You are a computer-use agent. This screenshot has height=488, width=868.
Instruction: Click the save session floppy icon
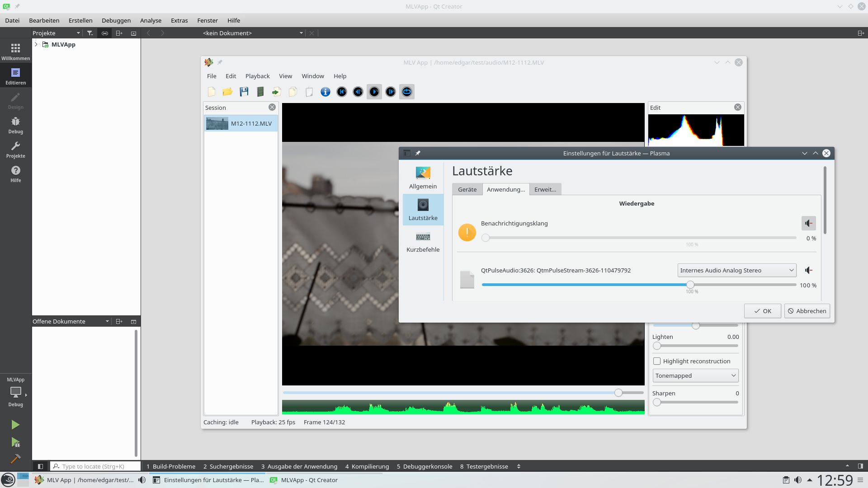244,92
